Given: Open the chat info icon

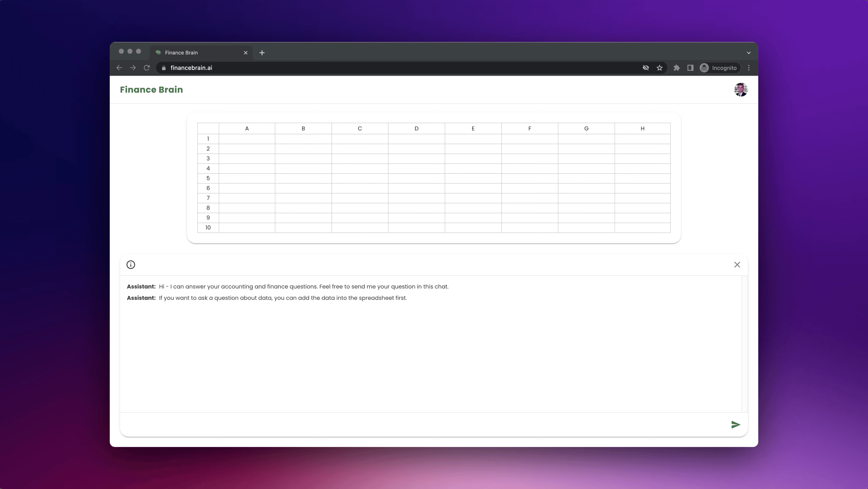Looking at the screenshot, I should point(131,264).
